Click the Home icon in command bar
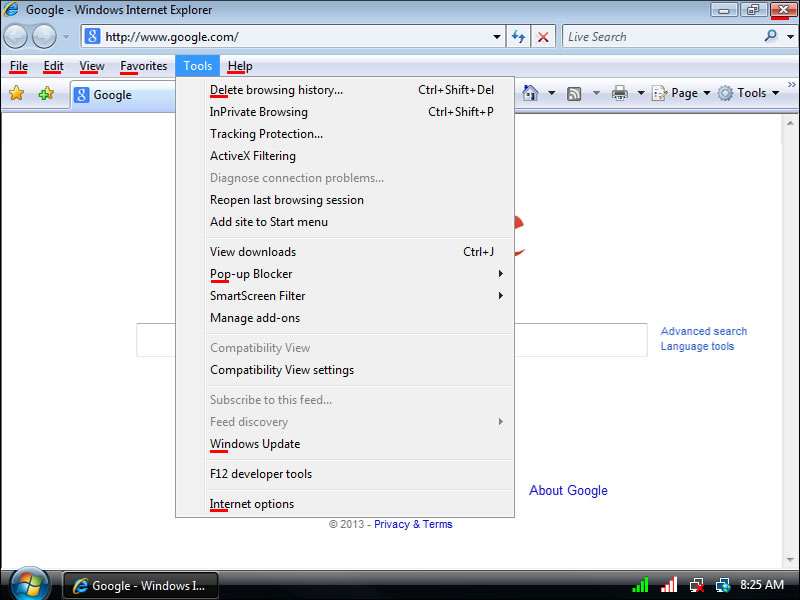The height and width of the screenshot is (600, 800). tap(530, 93)
